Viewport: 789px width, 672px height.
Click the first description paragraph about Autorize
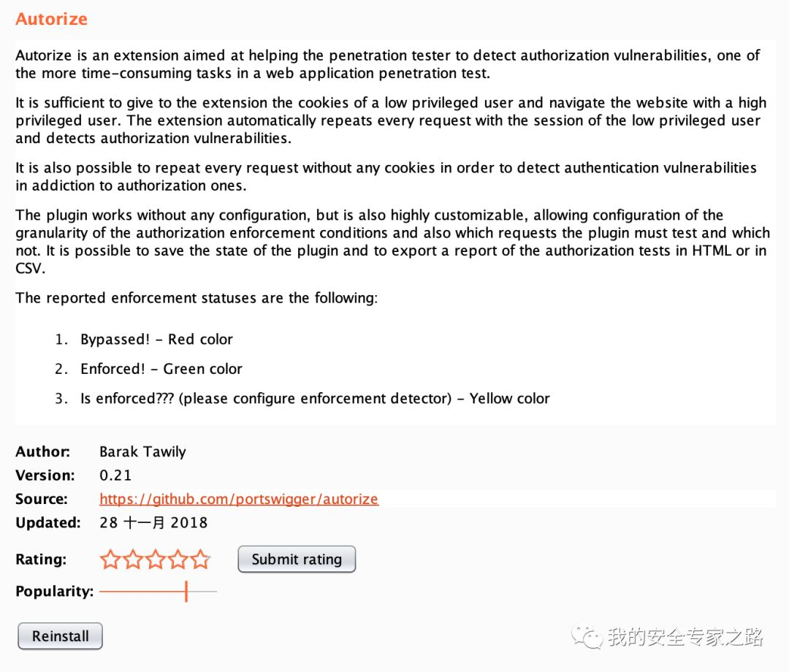point(387,64)
